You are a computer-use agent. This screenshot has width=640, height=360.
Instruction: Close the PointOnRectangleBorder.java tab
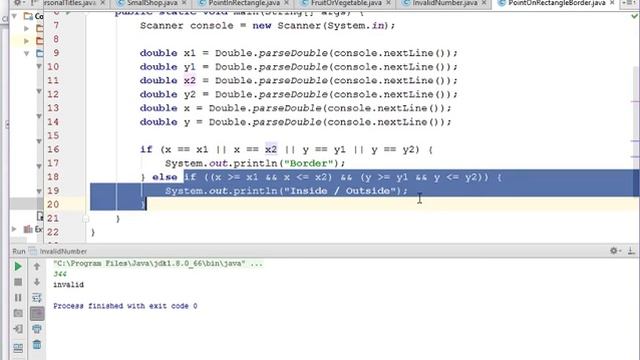[x=612, y=3]
